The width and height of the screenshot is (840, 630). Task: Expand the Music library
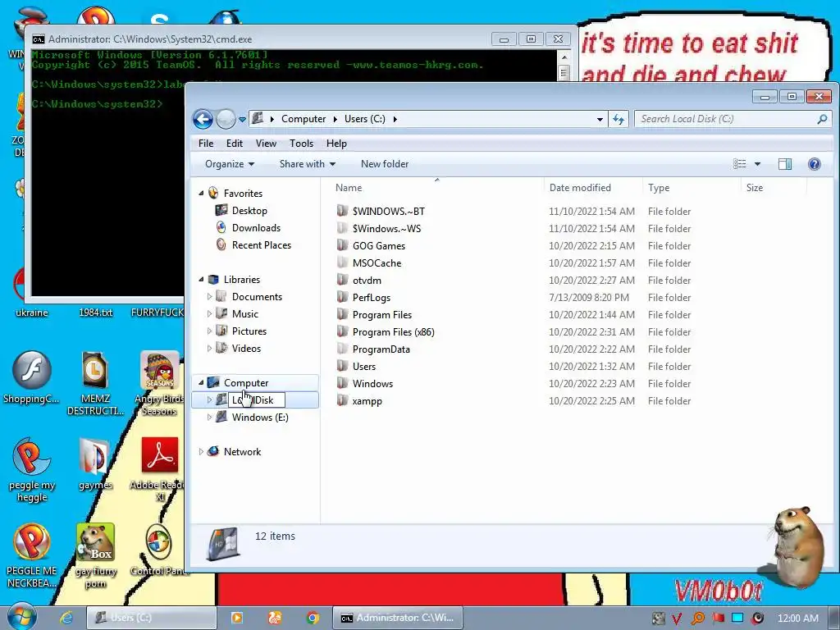pos(209,313)
